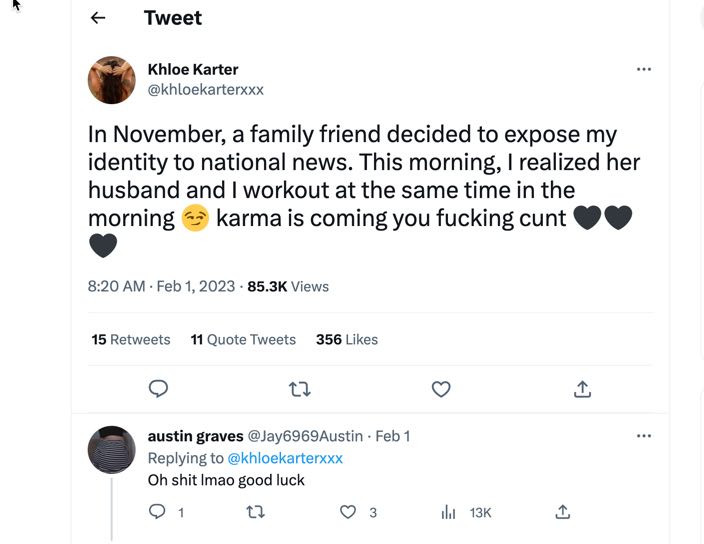This screenshot has width=704, height=544.
Task: Open austin graves' profile avatar
Action: pos(112,450)
